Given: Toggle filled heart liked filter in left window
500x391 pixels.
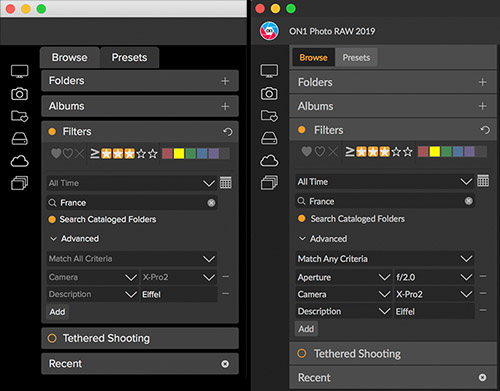Looking at the screenshot, I should 56,154.
